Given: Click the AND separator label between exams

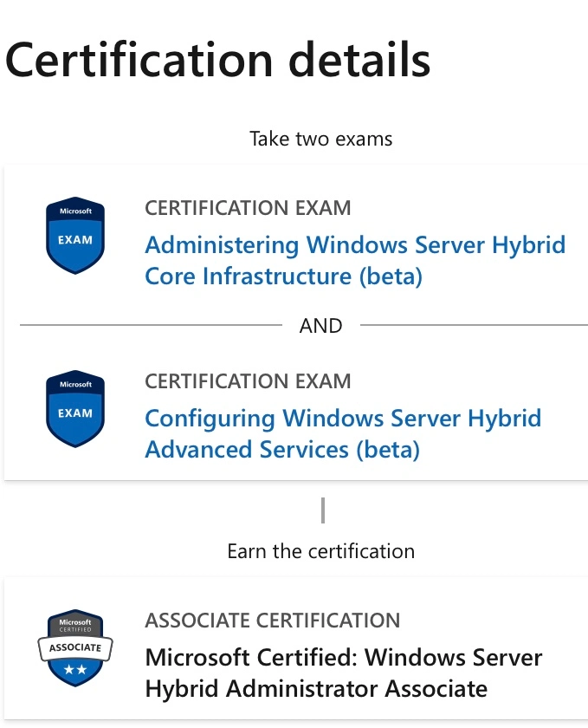Looking at the screenshot, I should [x=320, y=326].
